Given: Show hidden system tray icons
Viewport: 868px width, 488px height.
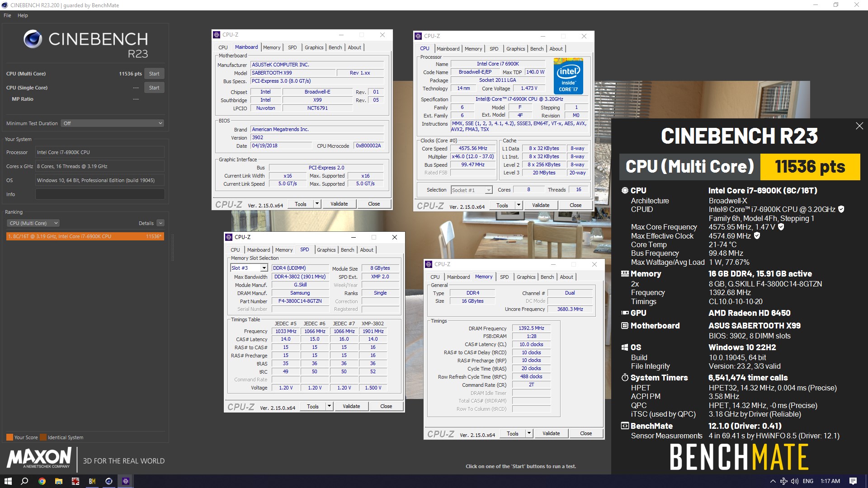Looking at the screenshot, I should [773, 481].
